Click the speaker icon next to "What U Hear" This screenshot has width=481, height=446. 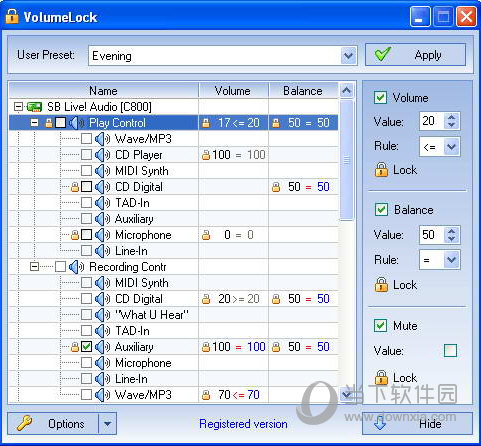(102, 315)
